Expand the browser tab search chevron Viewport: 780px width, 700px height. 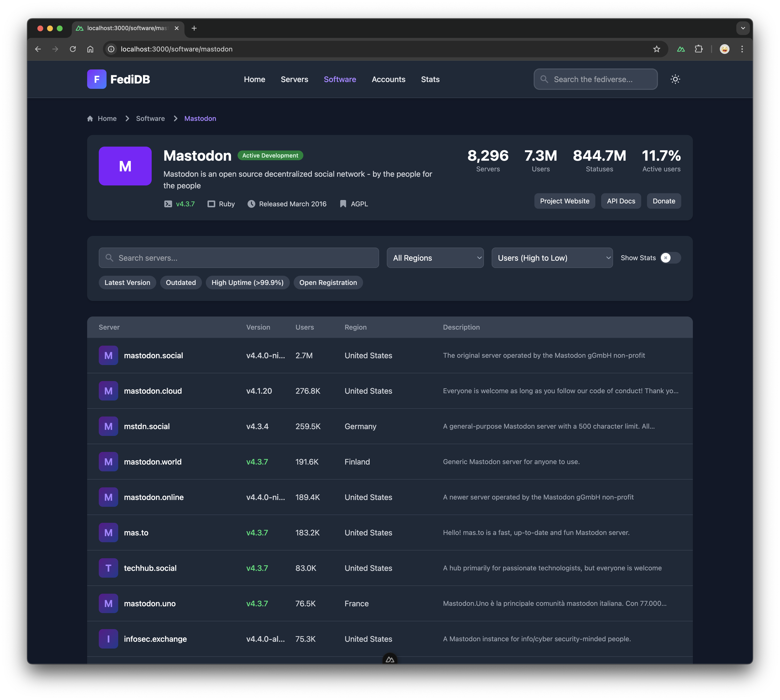pos(743,28)
